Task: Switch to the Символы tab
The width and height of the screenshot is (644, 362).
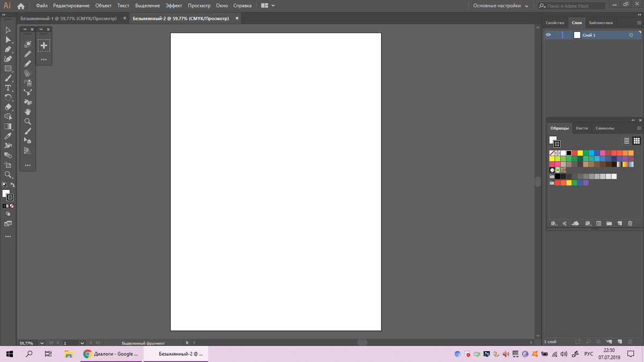Action: click(x=605, y=128)
